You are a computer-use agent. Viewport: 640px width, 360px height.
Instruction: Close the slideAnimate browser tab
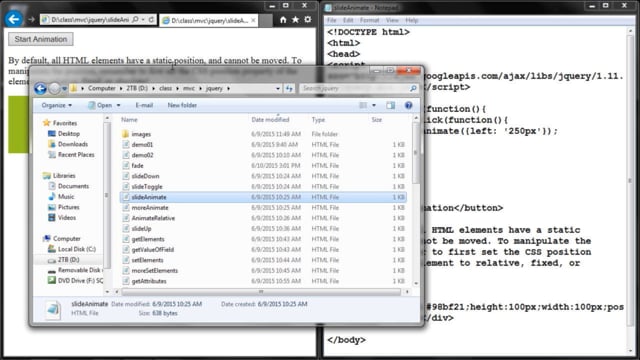pyautogui.click(x=253, y=20)
